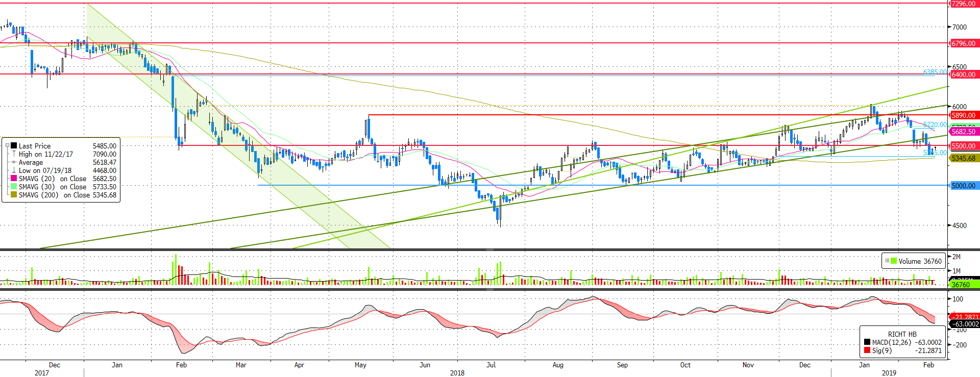Click the 5500.00 red price label
The image size is (980, 377).
(x=963, y=146)
